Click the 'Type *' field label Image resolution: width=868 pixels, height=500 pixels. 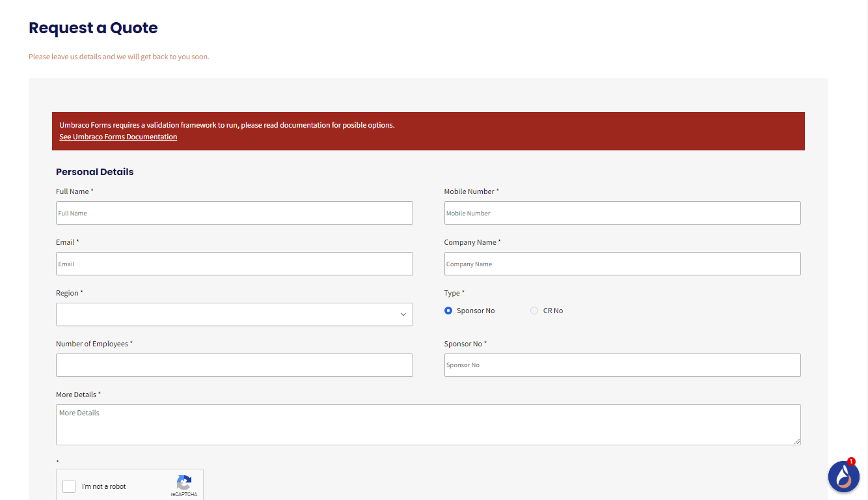tap(454, 293)
